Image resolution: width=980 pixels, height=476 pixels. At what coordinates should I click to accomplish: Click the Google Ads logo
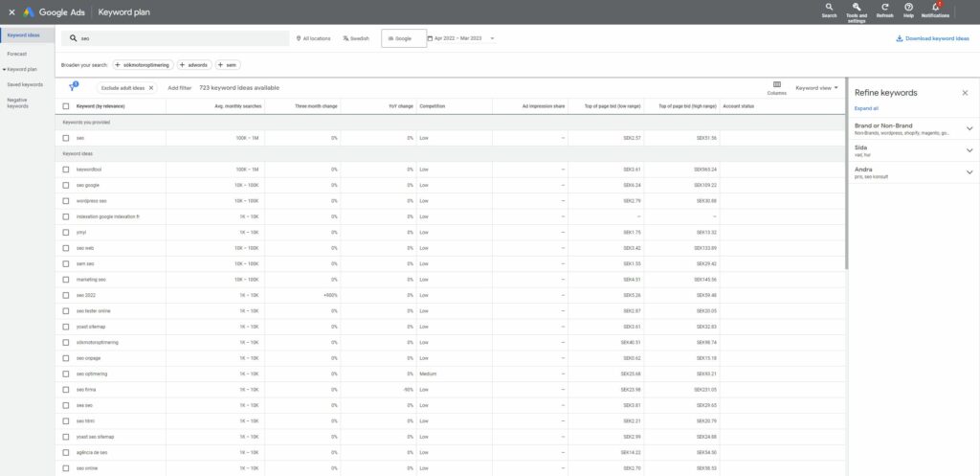54,12
